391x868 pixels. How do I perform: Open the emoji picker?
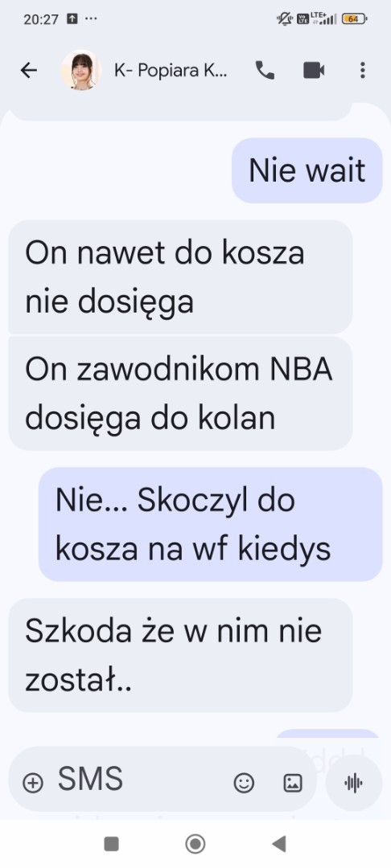[244, 783]
